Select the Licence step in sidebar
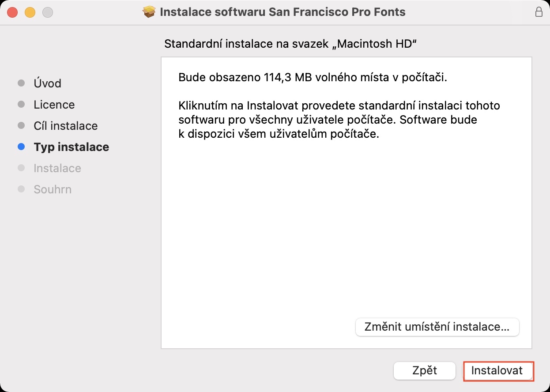The height and width of the screenshot is (392, 550). tap(54, 105)
